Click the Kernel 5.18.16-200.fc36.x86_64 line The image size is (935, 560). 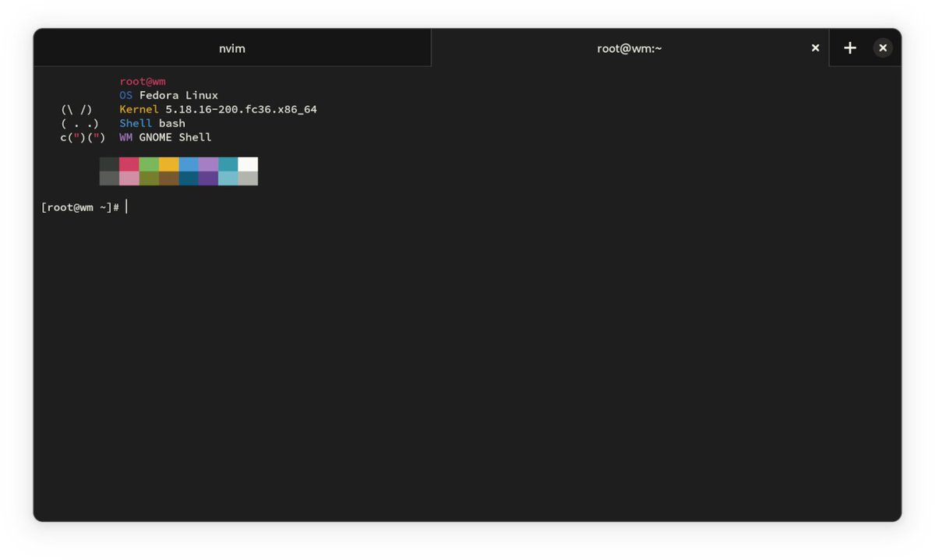pos(218,109)
